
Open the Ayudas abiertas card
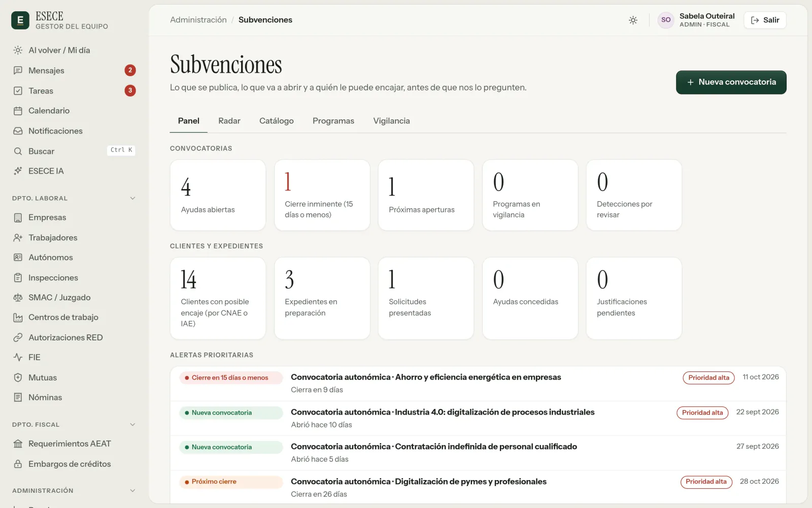pos(218,195)
